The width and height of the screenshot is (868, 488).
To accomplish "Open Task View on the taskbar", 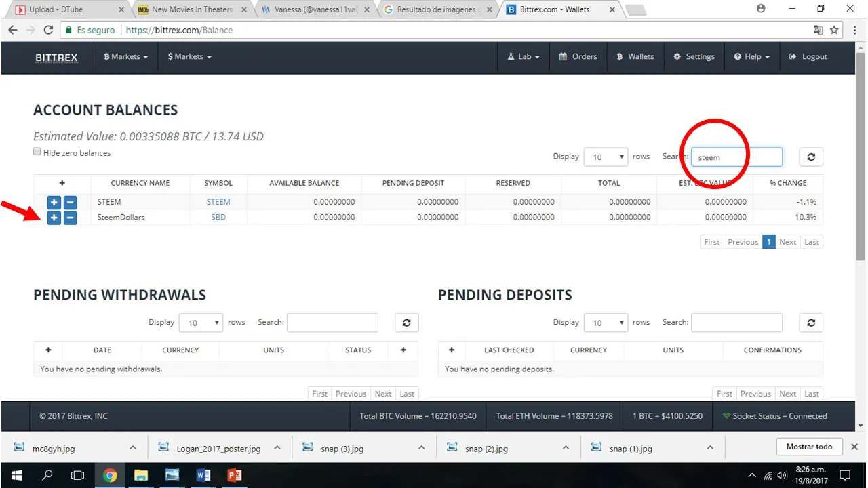I will 79,475.
